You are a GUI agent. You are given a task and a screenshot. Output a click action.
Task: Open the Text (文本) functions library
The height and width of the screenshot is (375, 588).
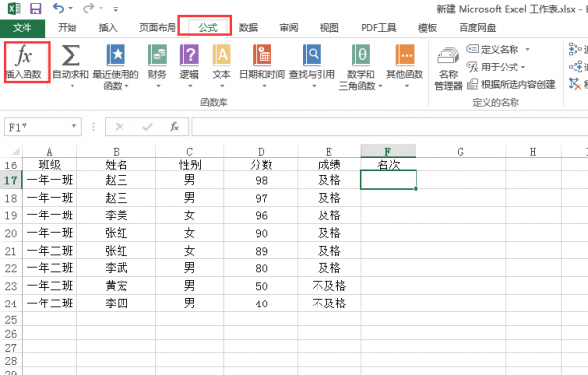(x=221, y=62)
